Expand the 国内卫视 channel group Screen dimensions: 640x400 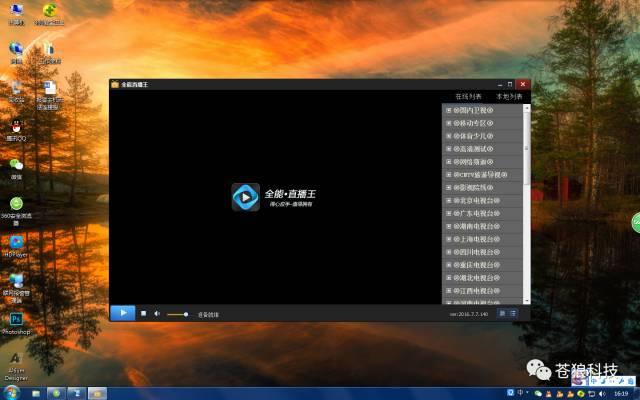point(449,110)
